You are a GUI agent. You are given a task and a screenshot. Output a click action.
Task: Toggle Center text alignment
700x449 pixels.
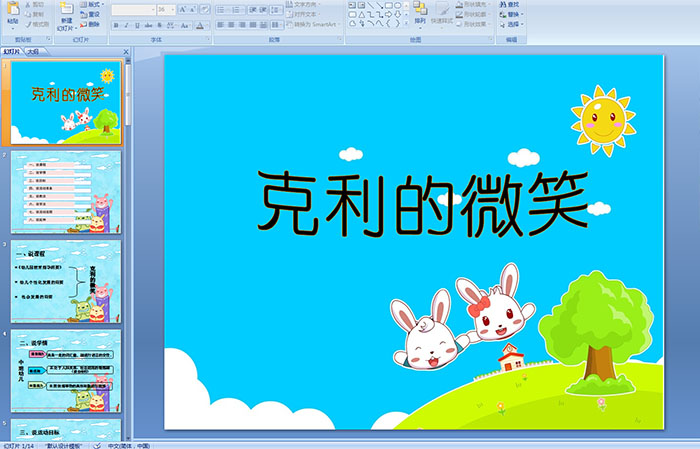tap(231, 25)
